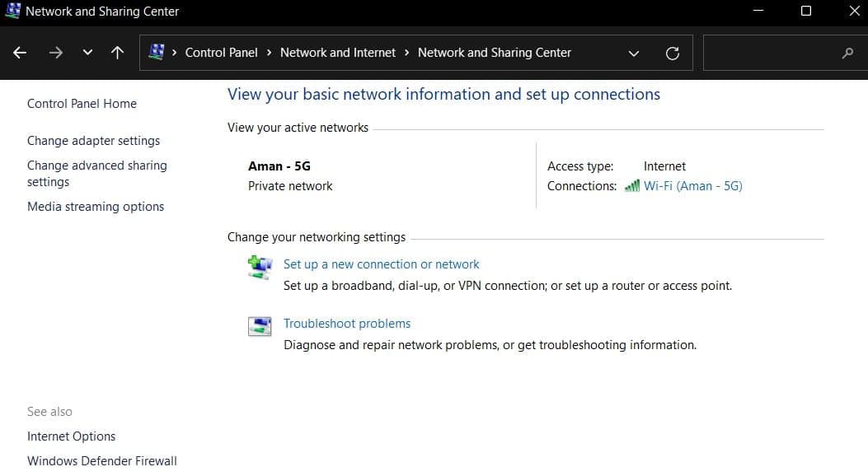Click the Control Panel icon in address bar

156,53
